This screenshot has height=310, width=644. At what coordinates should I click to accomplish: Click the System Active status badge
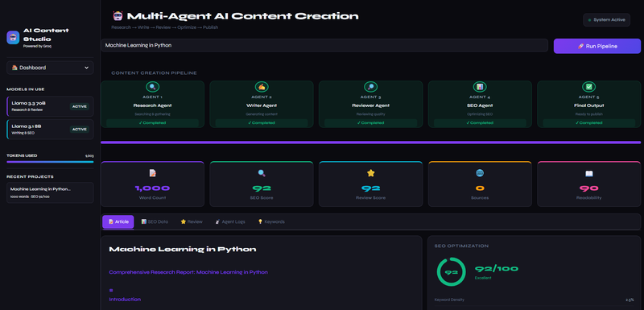tap(607, 19)
